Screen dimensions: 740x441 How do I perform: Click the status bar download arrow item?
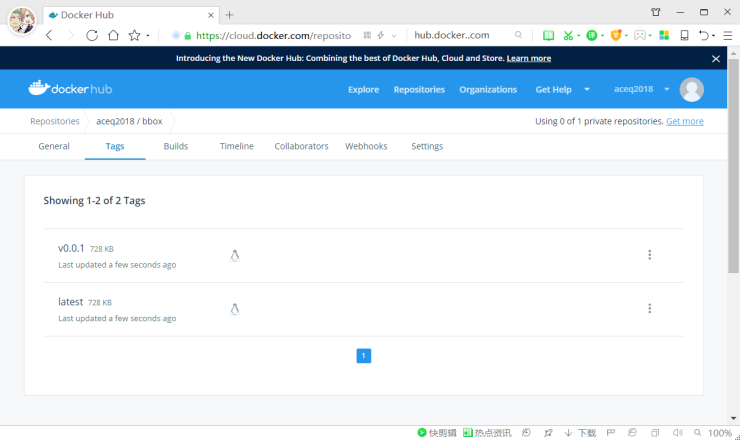(x=580, y=433)
